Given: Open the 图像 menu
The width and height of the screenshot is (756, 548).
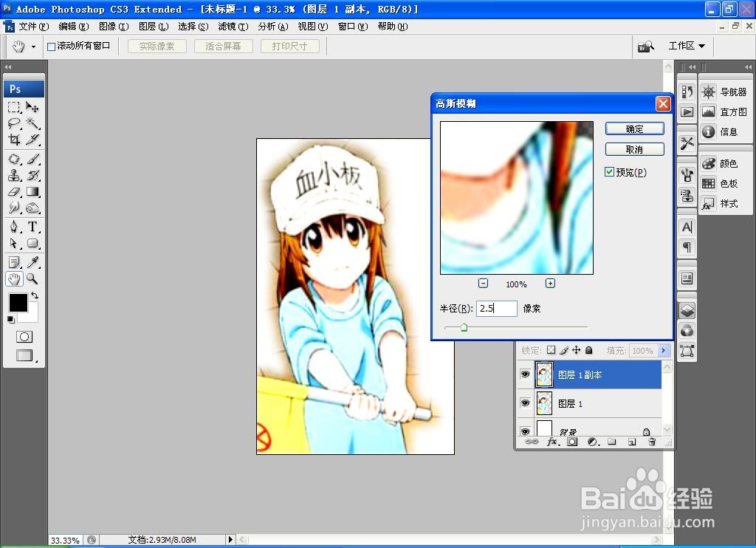Looking at the screenshot, I should pyautogui.click(x=114, y=27).
